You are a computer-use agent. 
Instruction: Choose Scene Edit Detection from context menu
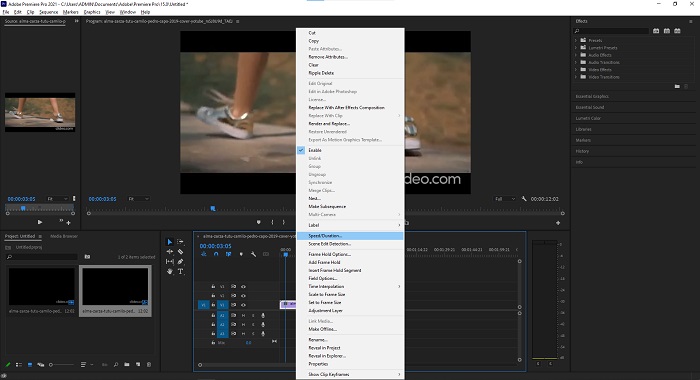pyautogui.click(x=350, y=244)
